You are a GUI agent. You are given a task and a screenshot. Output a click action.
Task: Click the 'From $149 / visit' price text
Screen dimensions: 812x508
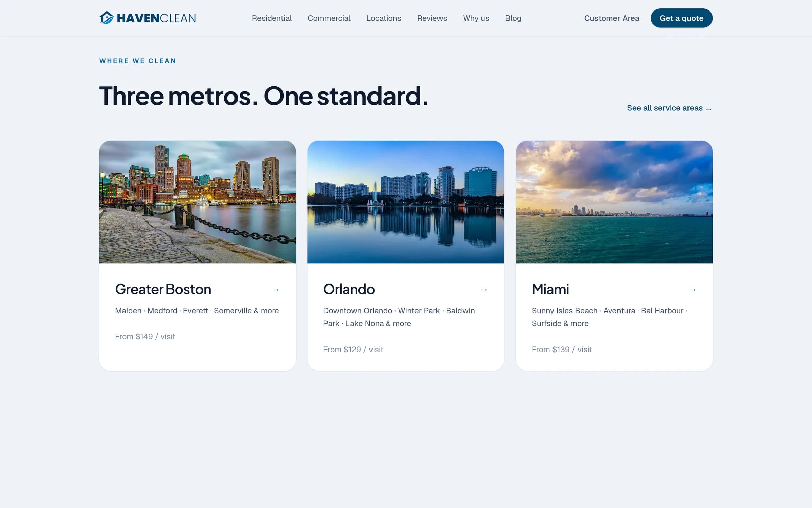(145, 337)
